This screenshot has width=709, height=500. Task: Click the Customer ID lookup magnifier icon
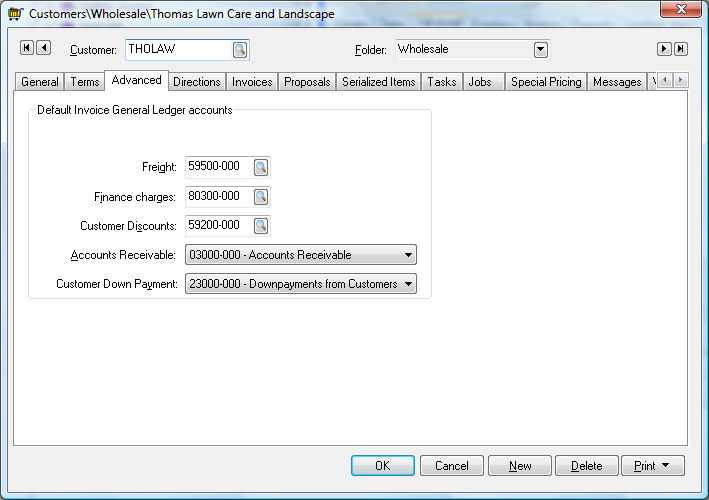click(x=240, y=49)
